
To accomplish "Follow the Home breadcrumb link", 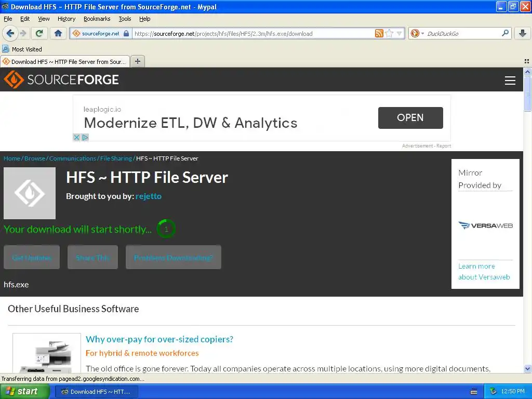I will [x=12, y=158].
